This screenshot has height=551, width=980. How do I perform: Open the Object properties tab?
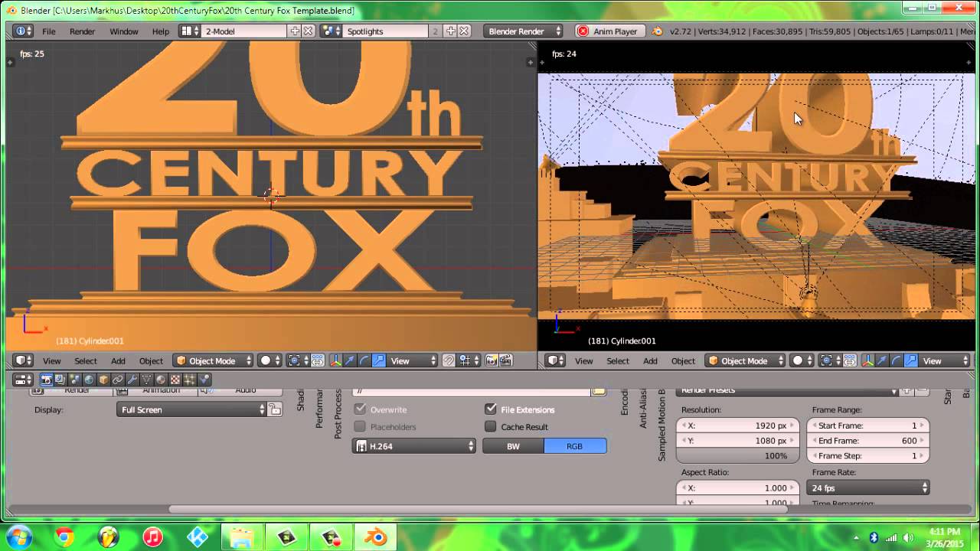pos(103,380)
